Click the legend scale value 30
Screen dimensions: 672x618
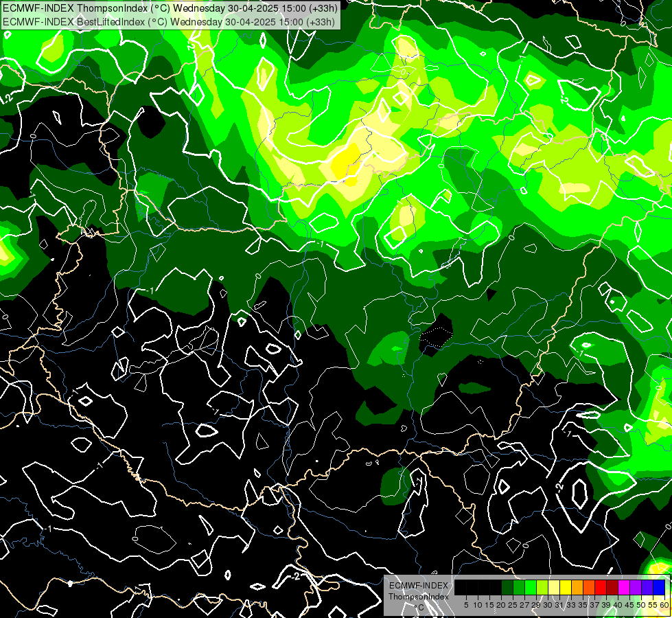point(548,605)
